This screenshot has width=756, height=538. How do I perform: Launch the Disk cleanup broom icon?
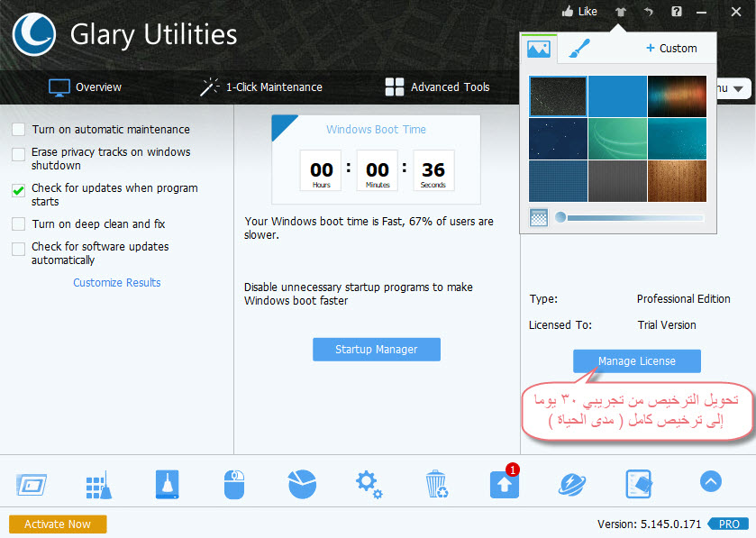(x=167, y=484)
